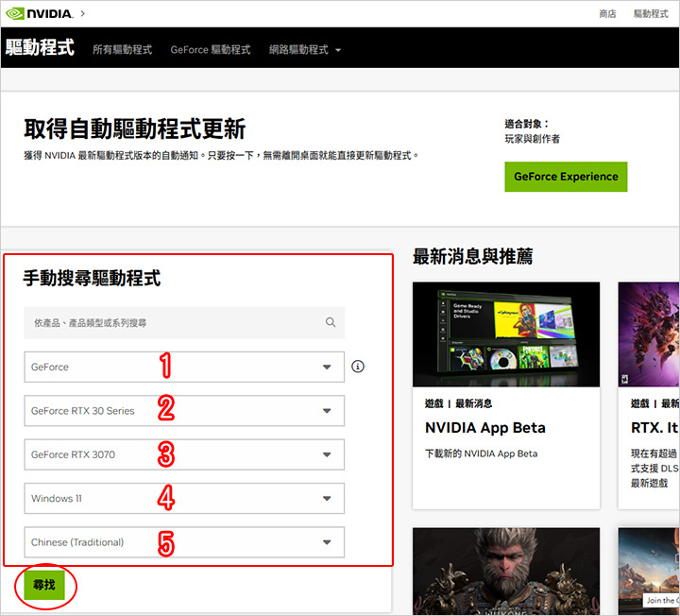Click the Join the thumbnail at bottom right
Image resolution: width=680 pixels, height=616 pixels.
tap(649, 572)
